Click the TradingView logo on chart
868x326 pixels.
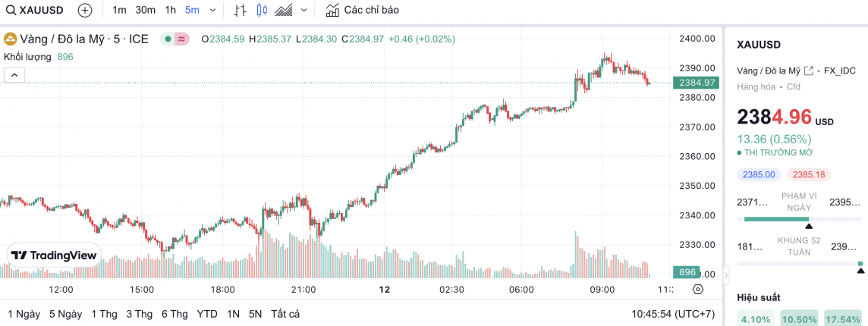[x=55, y=255]
